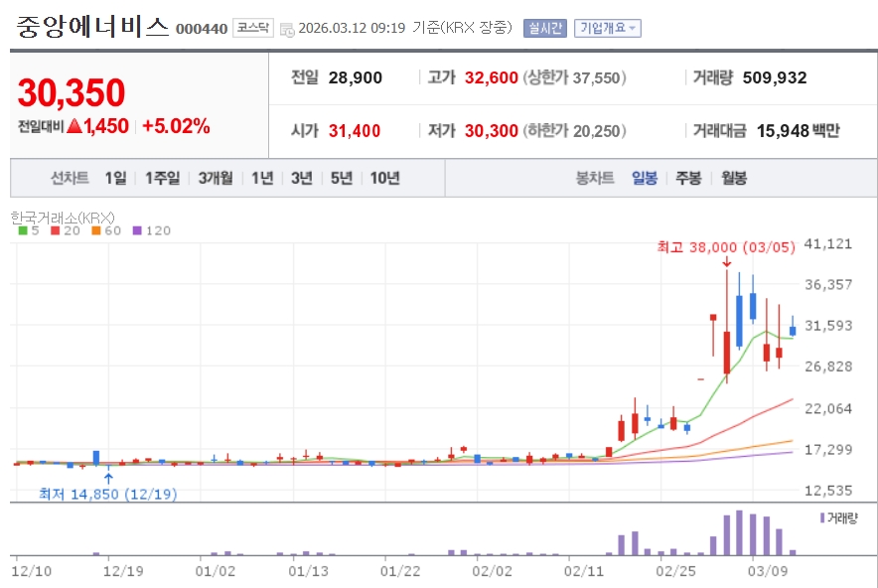Select the 3개월 line chart period
Image resolution: width=878 pixels, height=588 pixels.
pyautogui.click(x=216, y=178)
